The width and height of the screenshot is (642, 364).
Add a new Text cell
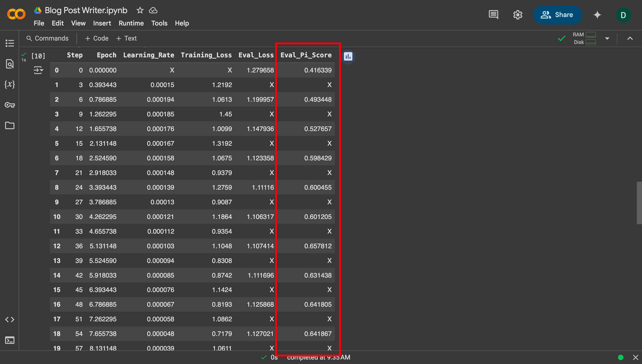[127, 38]
